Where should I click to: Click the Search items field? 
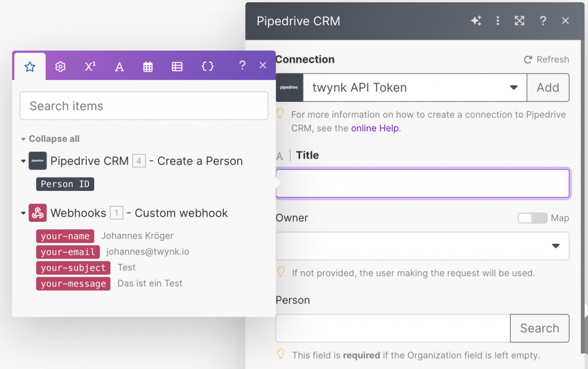[x=144, y=106]
